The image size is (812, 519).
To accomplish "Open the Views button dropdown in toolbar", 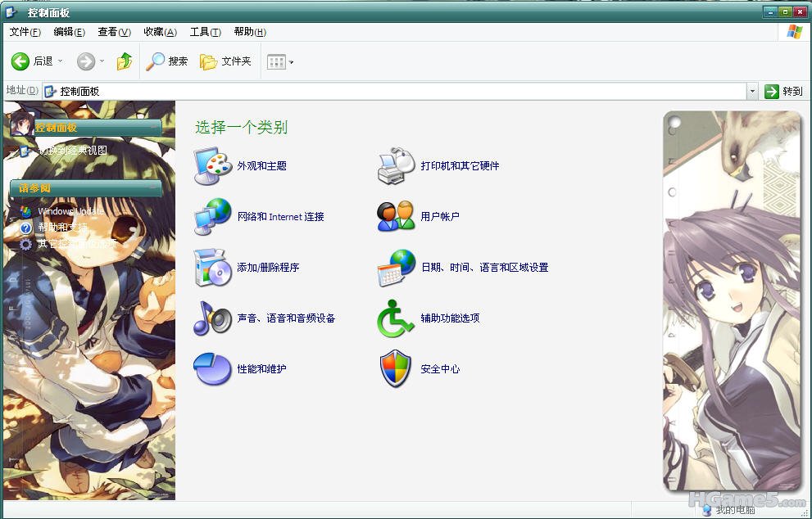I will tap(291, 62).
